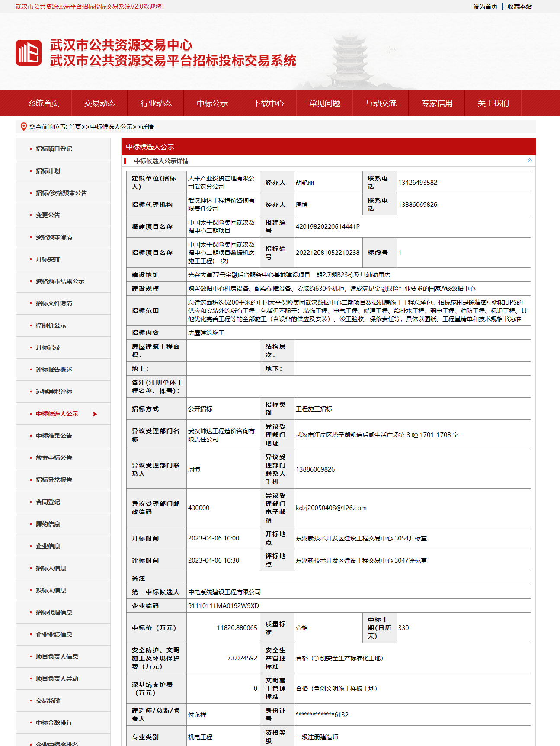
Task: Click 招标编号 value 202212081052210238
Action: (x=328, y=253)
